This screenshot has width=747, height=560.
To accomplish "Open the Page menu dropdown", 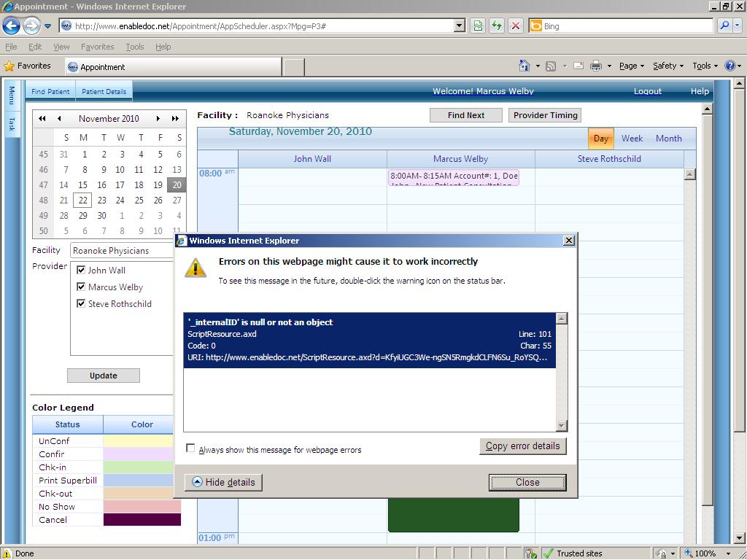I will [632, 66].
